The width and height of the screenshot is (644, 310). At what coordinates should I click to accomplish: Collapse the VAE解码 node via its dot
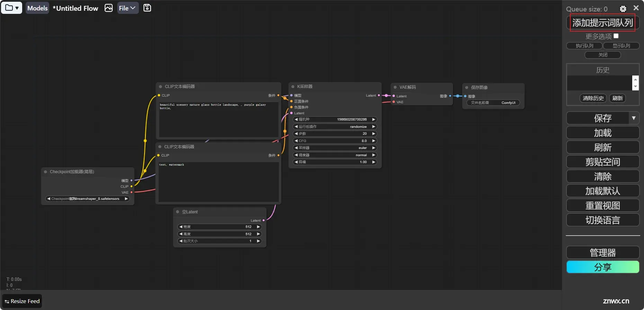point(395,87)
